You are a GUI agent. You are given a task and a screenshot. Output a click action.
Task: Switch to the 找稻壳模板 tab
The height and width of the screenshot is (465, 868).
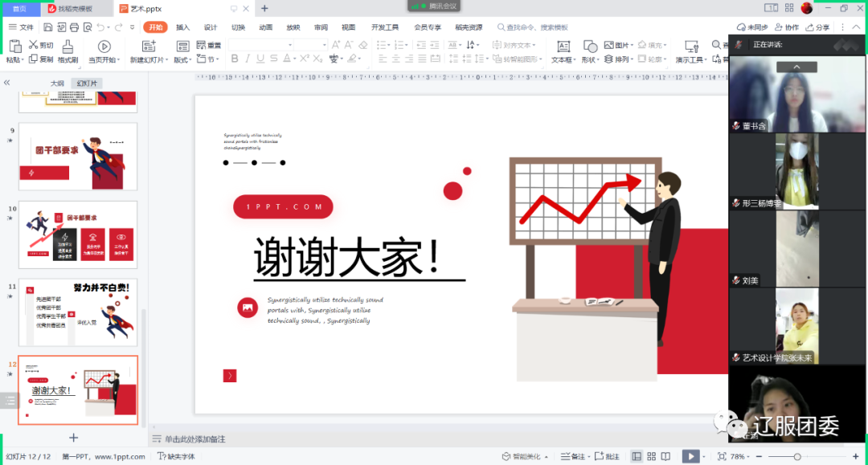click(76, 8)
